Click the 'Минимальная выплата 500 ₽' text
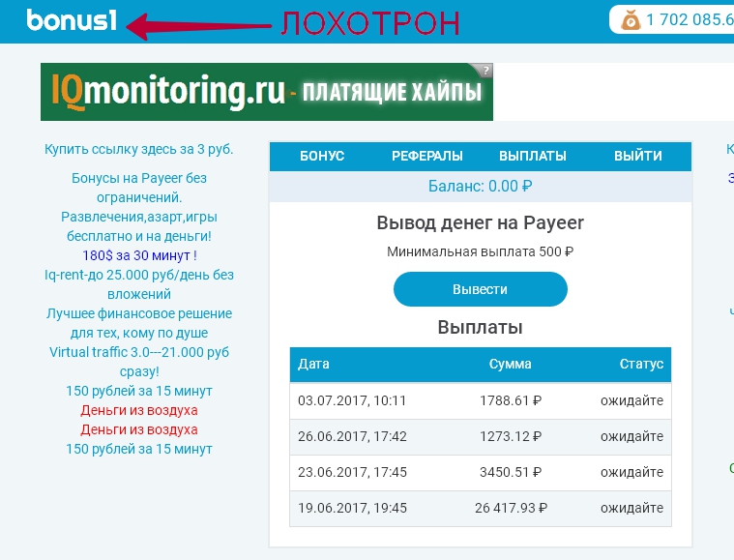Image resolution: width=734 pixels, height=560 pixels. [x=481, y=251]
